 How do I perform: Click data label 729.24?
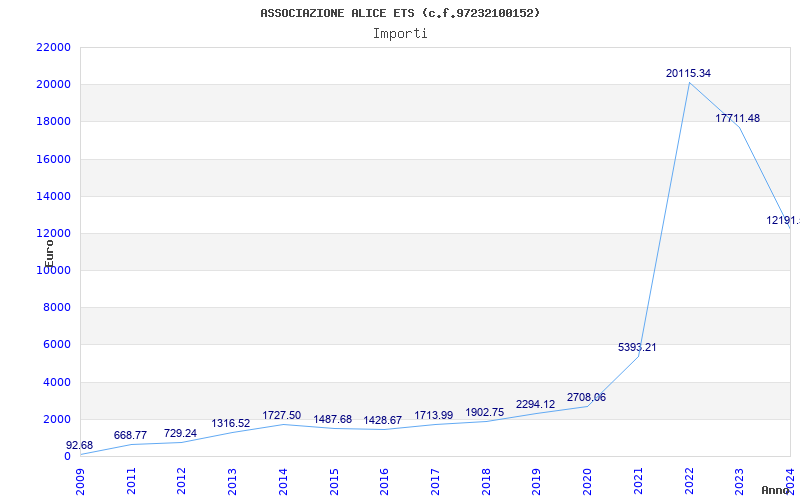click(x=180, y=433)
